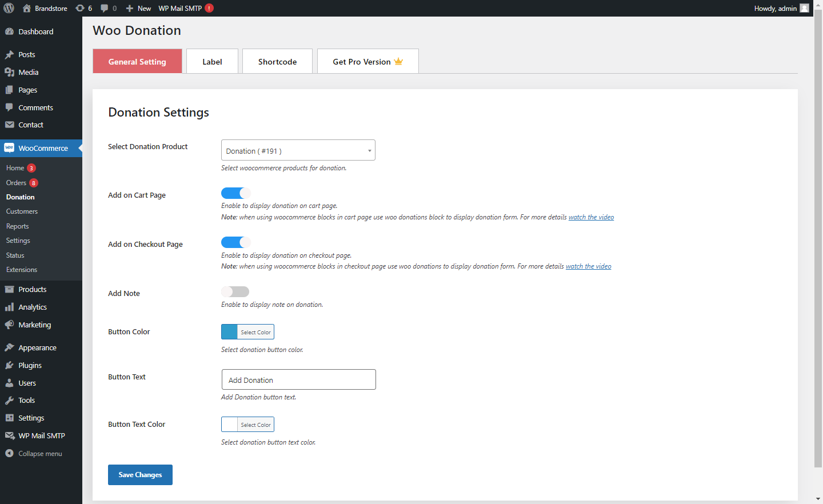This screenshot has width=823, height=504.
Task: Click Save Changes button
Action: (x=140, y=475)
